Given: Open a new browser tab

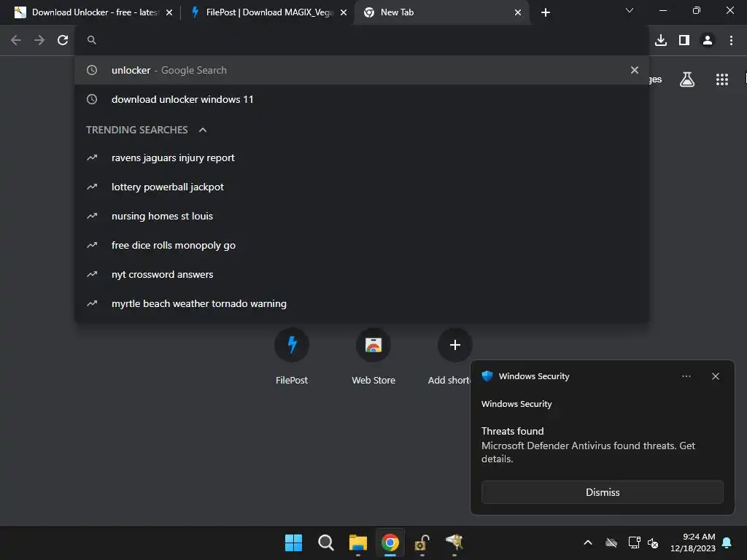Looking at the screenshot, I should [x=546, y=12].
